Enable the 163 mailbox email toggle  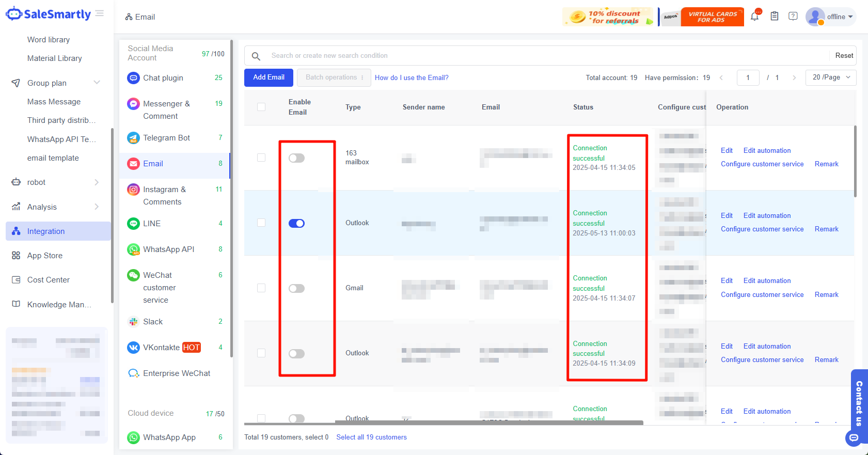[x=296, y=158]
